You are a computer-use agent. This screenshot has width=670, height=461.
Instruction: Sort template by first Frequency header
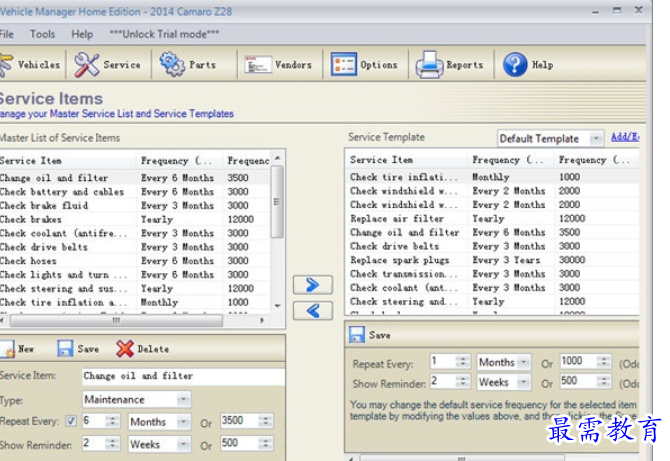click(510, 160)
